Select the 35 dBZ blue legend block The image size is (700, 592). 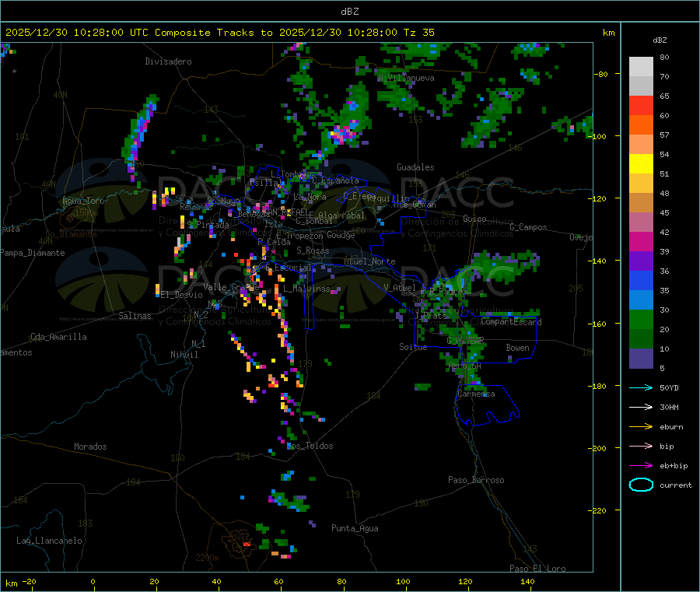[x=641, y=280]
